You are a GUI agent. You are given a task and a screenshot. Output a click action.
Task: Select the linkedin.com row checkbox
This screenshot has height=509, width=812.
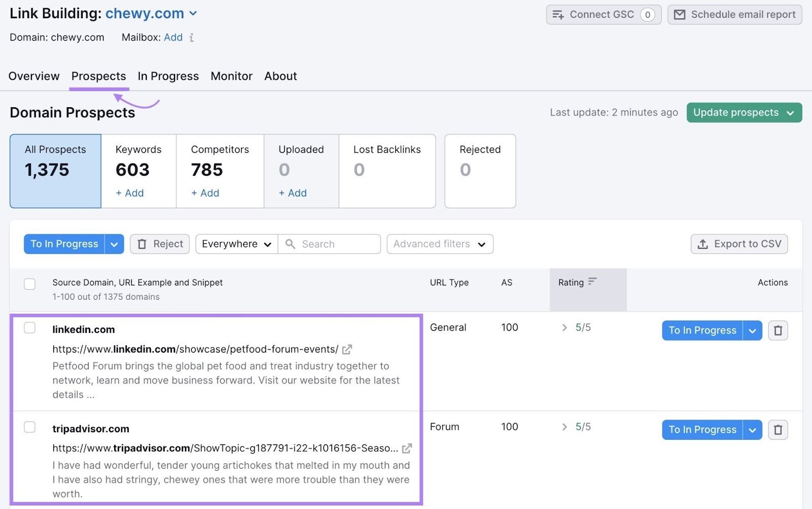pos(29,328)
